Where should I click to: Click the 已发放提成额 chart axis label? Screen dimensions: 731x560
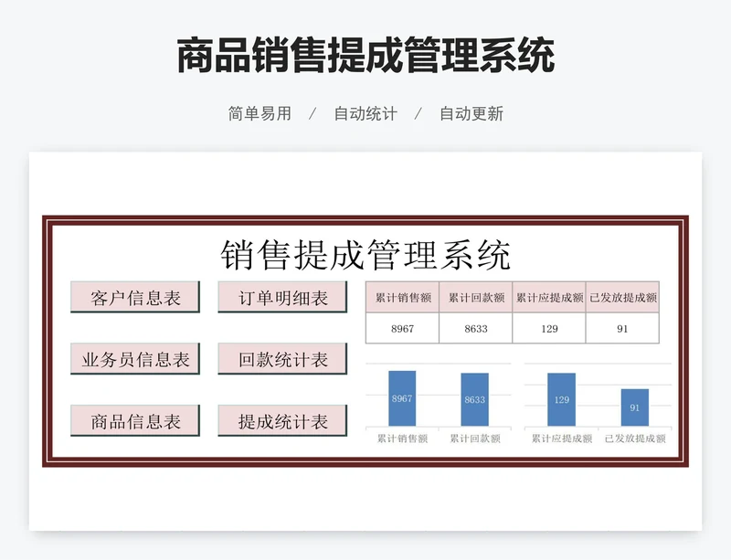(x=634, y=438)
